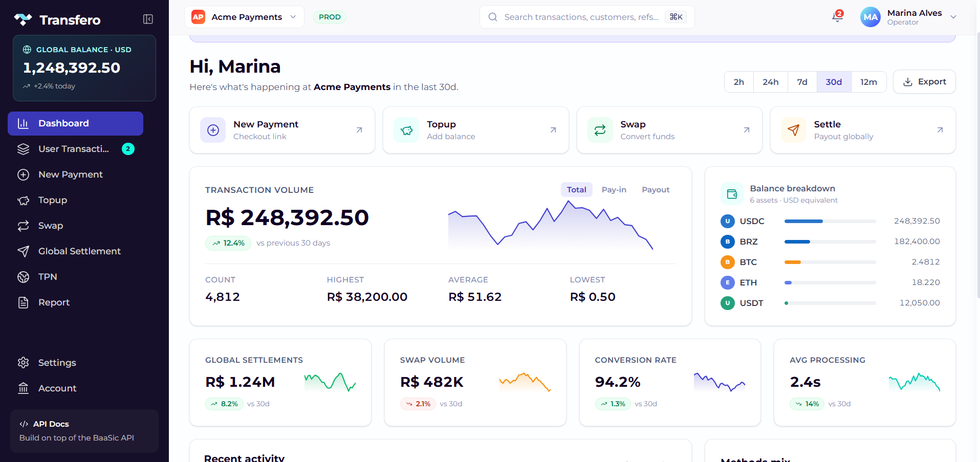Select the 12m time range
The height and width of the screenshot is (462, 980).
click(868, 82)
